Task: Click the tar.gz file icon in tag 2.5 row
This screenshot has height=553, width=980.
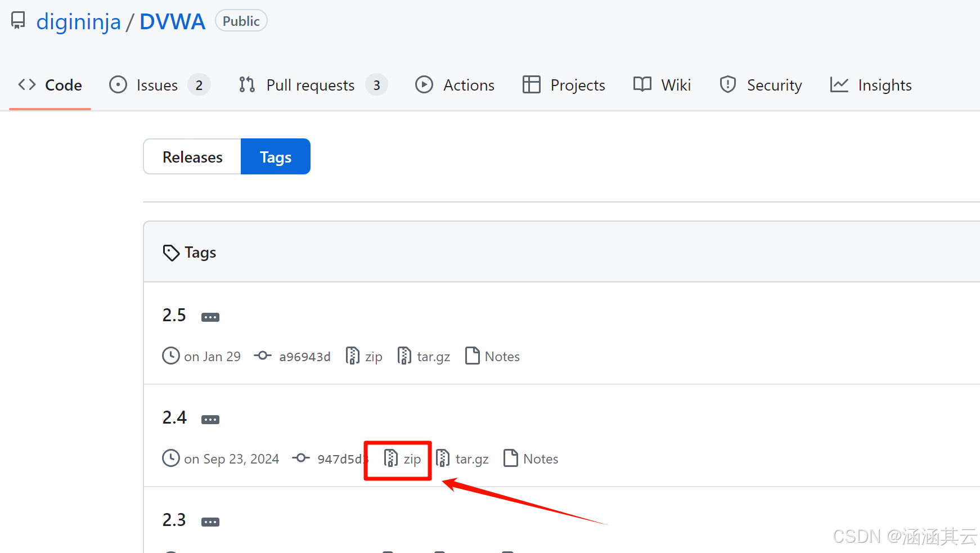Action: (404, 356)
